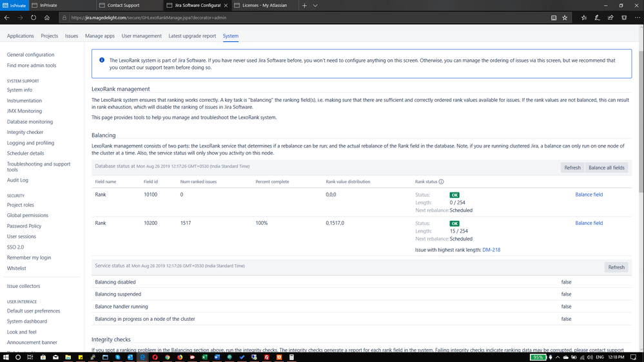Open Issues admin menu

click(72, 35)
